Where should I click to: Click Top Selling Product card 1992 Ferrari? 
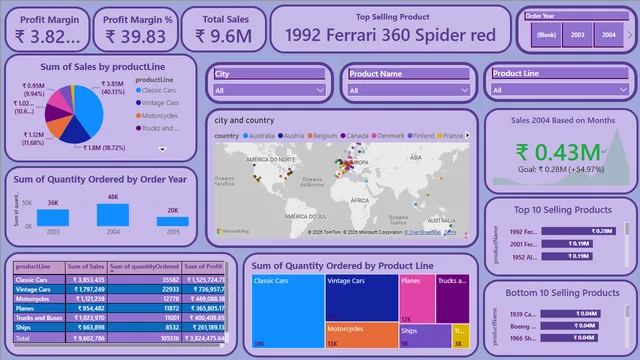pos(390,35)
